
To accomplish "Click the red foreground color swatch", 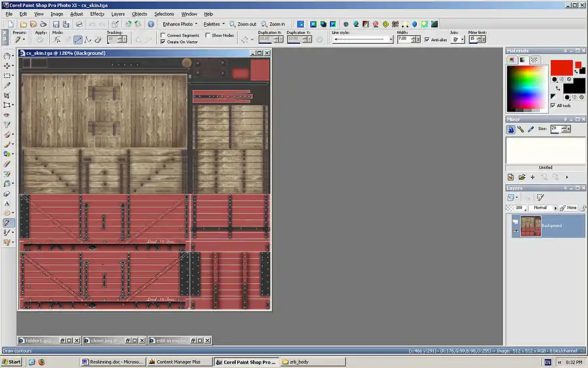I will pos(561,67).
